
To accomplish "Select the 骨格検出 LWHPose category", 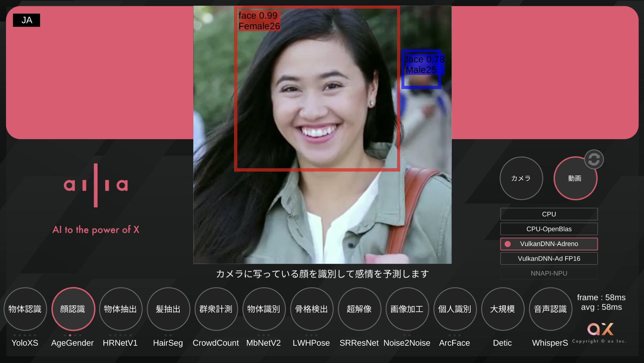I will pyautogui.click(x=312, y=309).
